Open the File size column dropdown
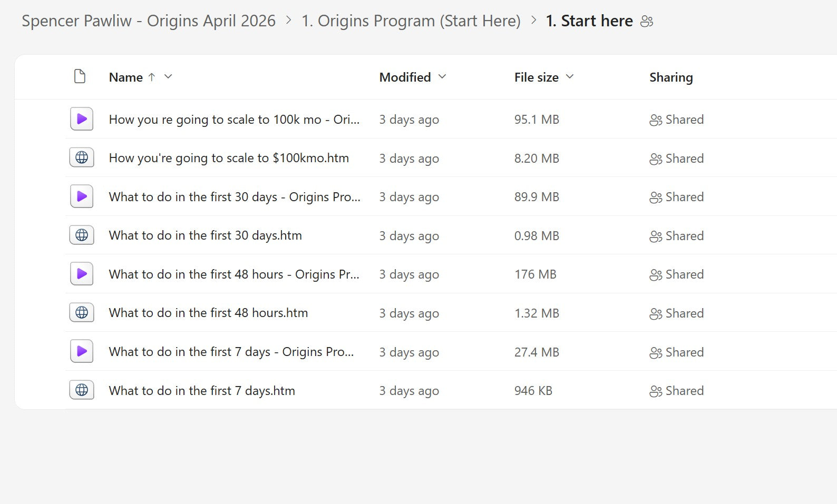 pos(570,77)
